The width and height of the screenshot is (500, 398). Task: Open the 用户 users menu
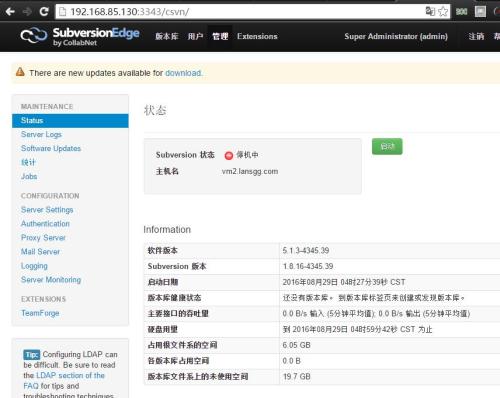[x=195, y=36]
